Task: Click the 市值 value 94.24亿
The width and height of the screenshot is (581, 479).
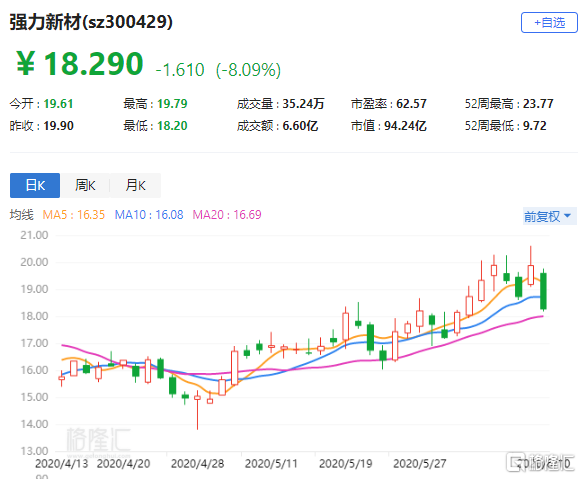Action: [405, 126]
